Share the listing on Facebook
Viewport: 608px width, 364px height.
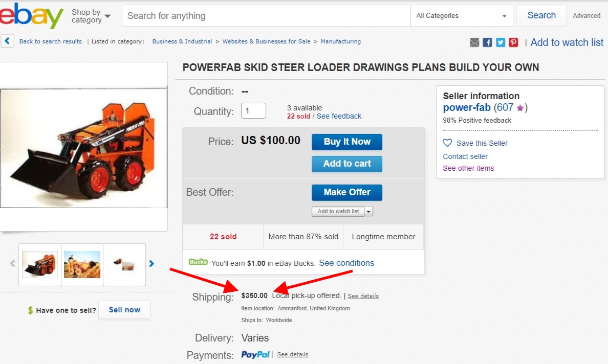(x=487, y=42)
